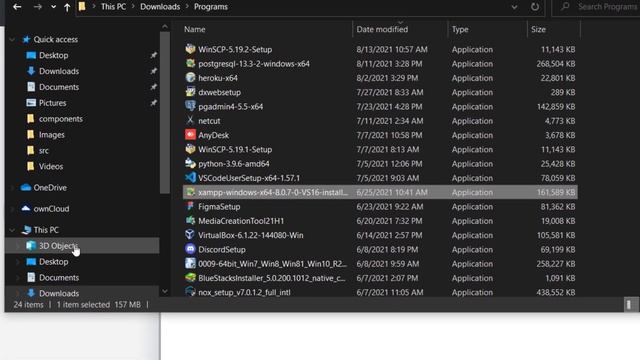640x360 pixels.
Task: Click the FigmaSetup file icon
Action: [x=190, y=206]
